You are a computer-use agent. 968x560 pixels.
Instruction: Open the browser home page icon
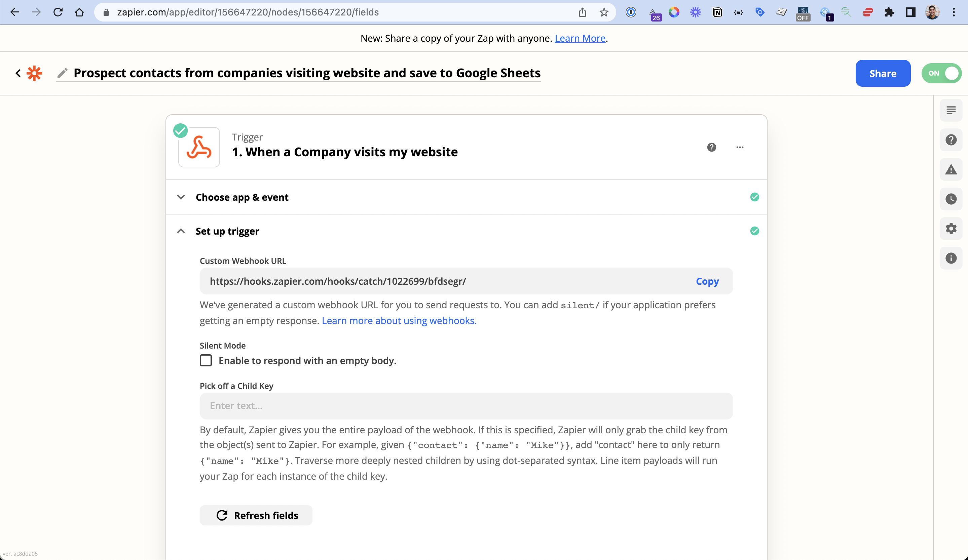(x=79, y=12)
